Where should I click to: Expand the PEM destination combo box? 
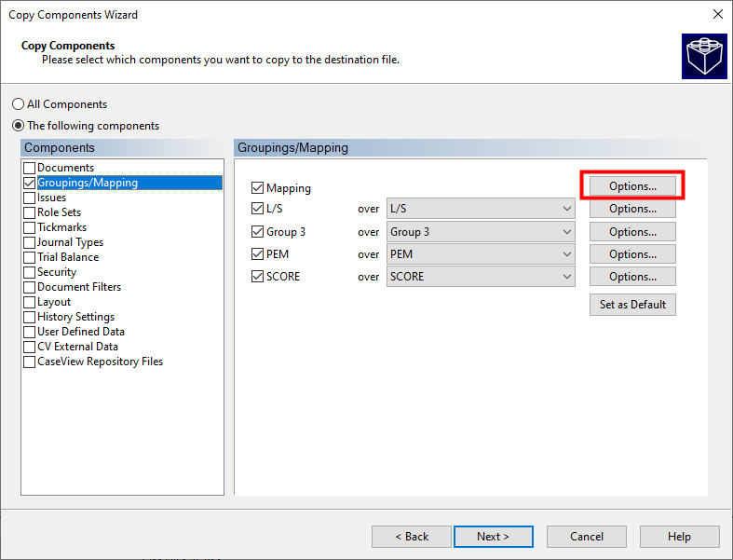481,254
